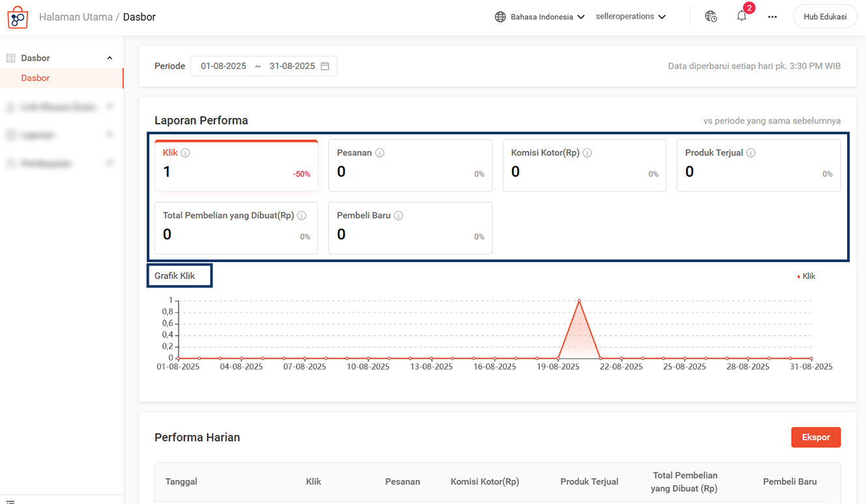866x504 pixels.
Task: Click the red Ekspor button
Action: tap(816, 437)
